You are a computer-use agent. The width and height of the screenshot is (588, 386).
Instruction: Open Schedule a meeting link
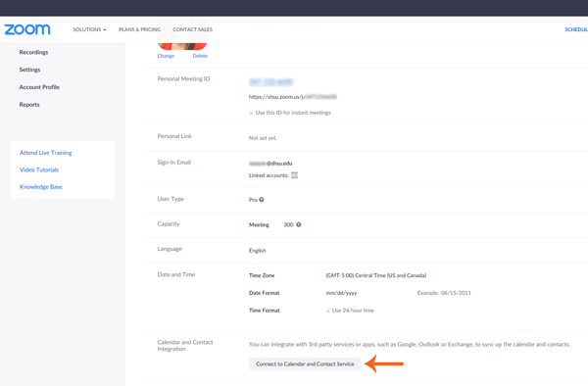[576, 29]
